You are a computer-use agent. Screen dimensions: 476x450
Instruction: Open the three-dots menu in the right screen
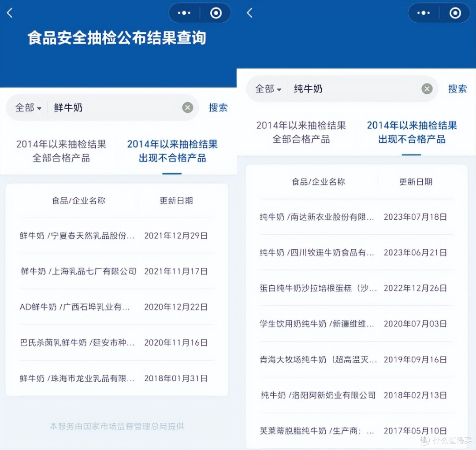[x=424, y=13]
